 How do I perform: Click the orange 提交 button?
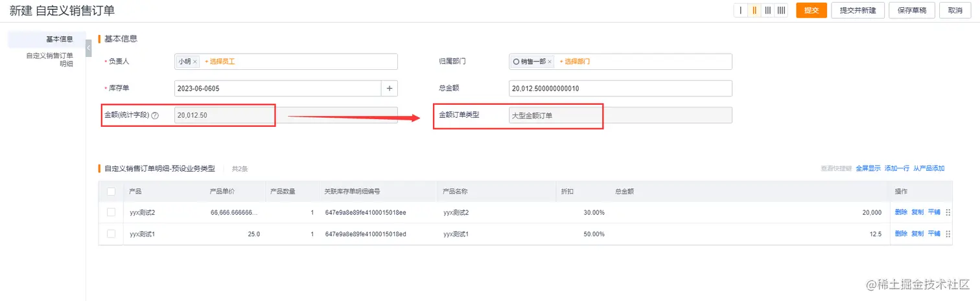(x=811, y=10)
